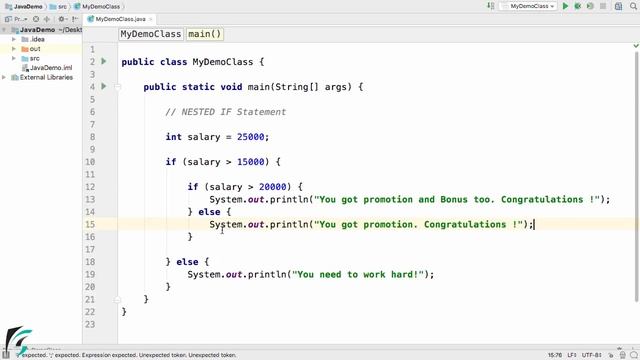Image resolution: width=640 pixels, height=360 pixels.
Task: Click the Make Project build icon
Action: [x=491, y=6]
